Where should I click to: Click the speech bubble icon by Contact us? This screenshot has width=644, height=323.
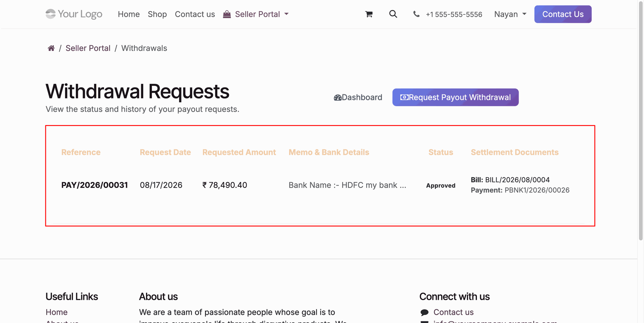[424, 312]
